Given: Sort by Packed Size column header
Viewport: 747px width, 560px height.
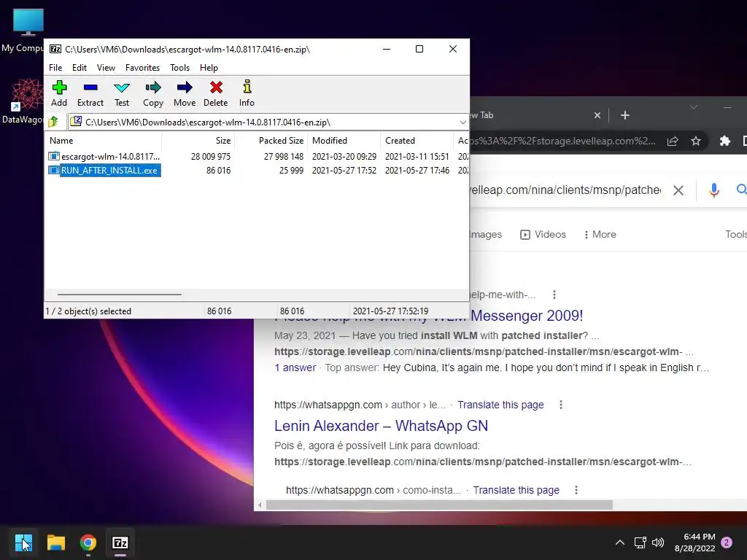Looking at the screenshot, I should (271, 141).
